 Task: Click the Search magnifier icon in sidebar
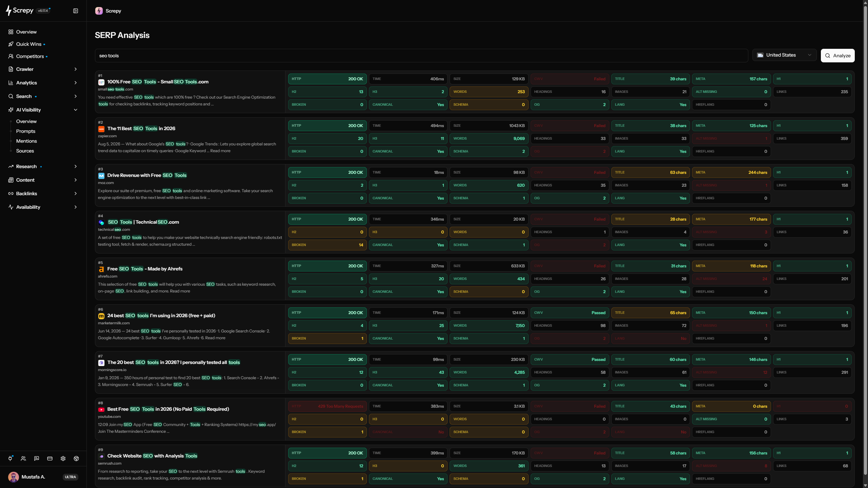pyautogui.click(x=11, y=96)
